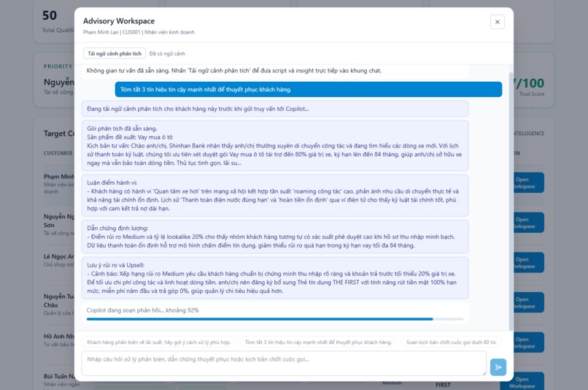The image size is (588, 390).
Task: Click the chat panel vertical scrollbar
Action: (x=511, y=201)
